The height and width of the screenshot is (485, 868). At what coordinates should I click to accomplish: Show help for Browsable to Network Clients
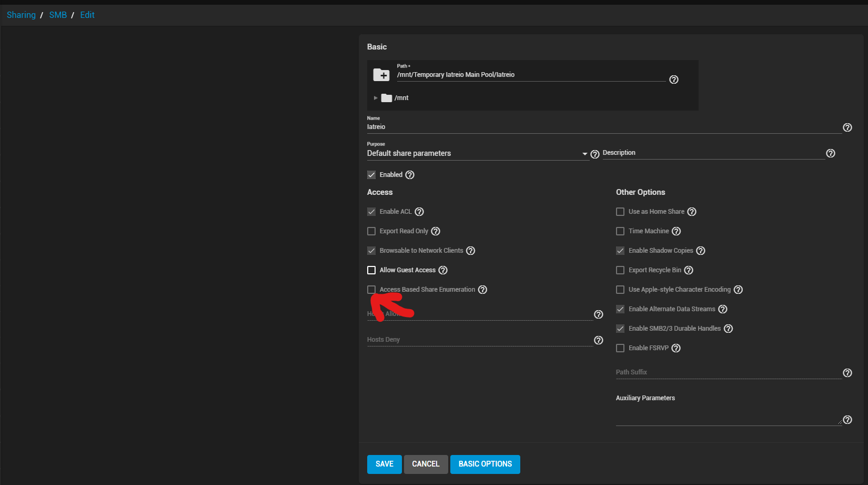coord(471,251)
